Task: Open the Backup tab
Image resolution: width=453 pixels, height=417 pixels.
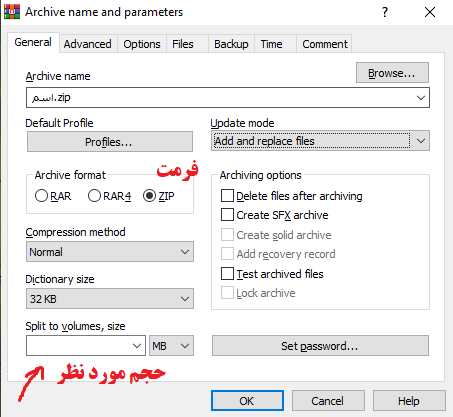Action: (x=231, y=44)
